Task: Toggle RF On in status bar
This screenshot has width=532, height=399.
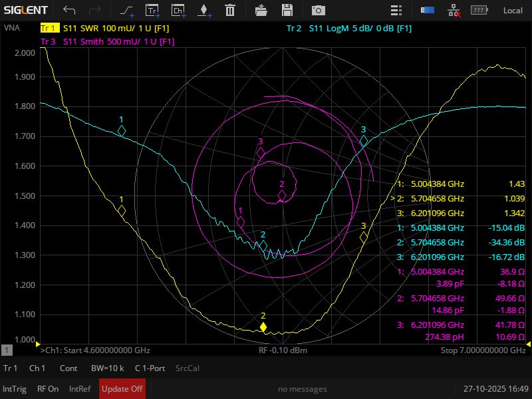Action: (48, 389)
